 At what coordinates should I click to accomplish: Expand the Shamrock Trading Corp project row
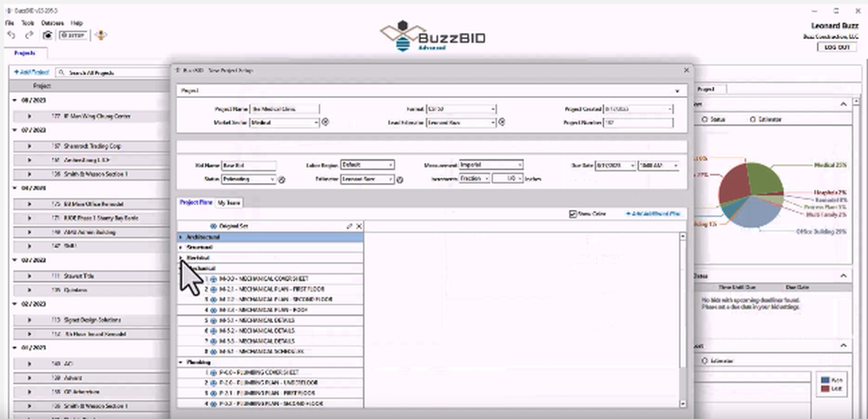(30, 146)
